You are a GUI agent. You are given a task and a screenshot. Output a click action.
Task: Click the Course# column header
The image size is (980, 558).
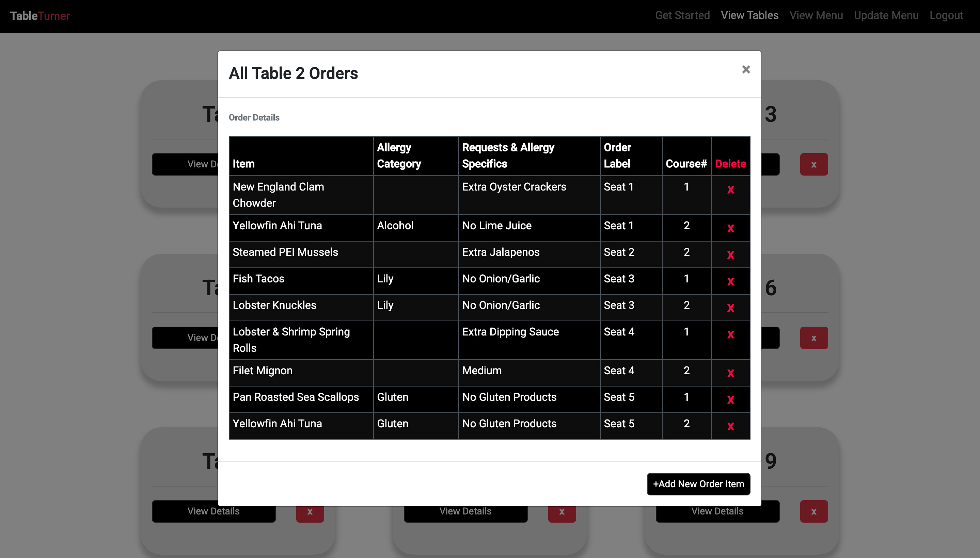[x=686, y=164]
